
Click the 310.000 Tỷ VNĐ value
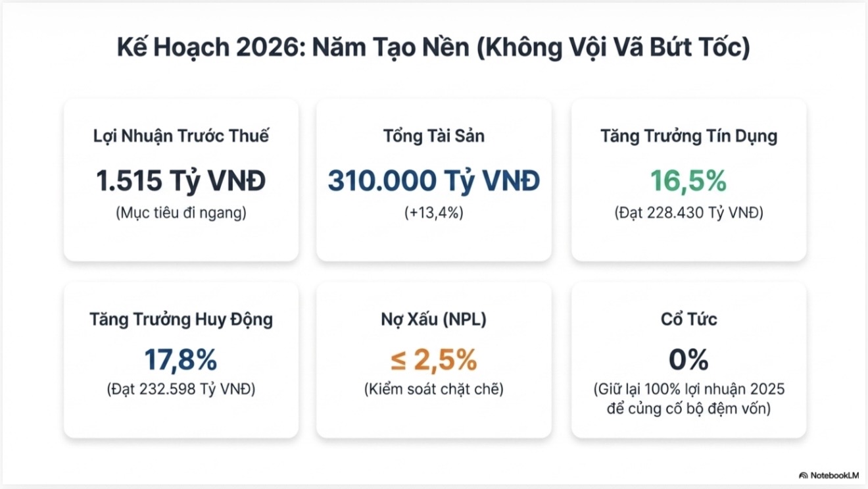(434, 180)
